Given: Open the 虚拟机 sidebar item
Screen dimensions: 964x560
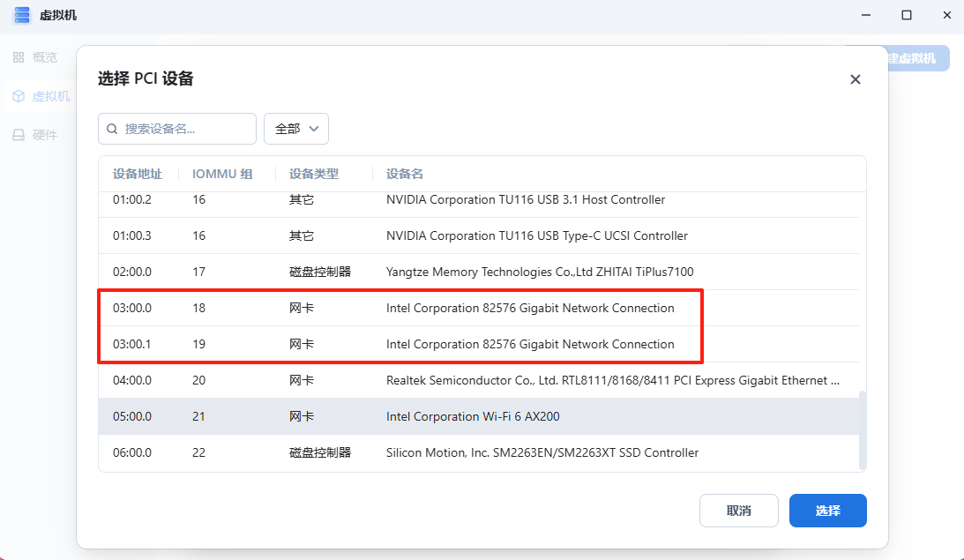Looking at the screenshot, I should [41, 96].
